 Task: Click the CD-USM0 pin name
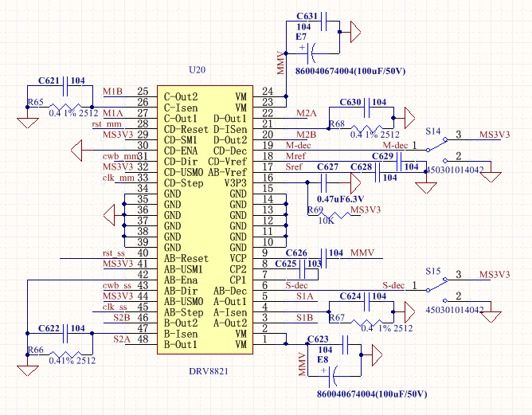[183, 172]
